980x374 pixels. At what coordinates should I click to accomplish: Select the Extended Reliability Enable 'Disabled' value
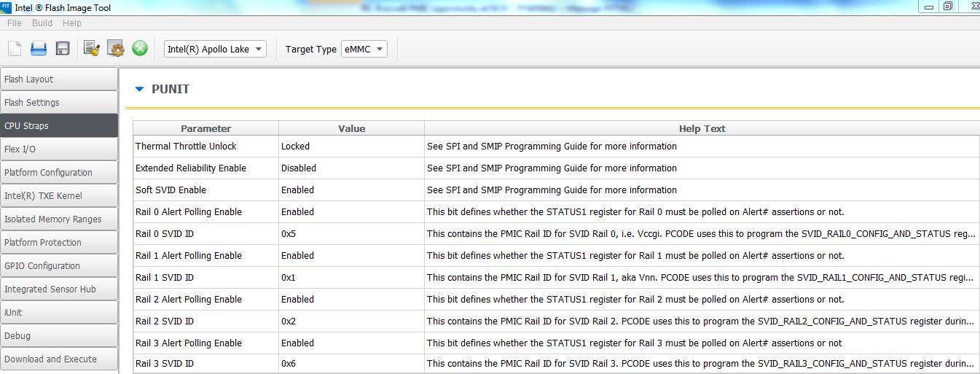point(351,168)
